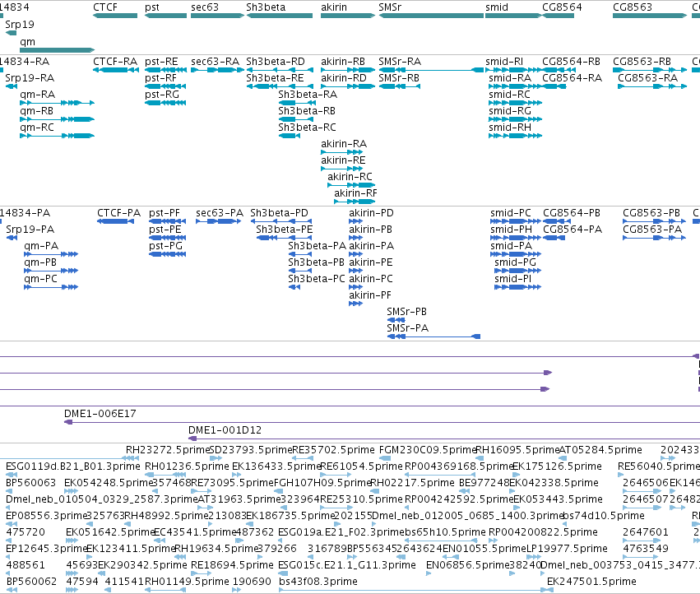This screenshot has height=594, width=700.
Task: Click the DME1-001D12 clone label
Action: 225,430
